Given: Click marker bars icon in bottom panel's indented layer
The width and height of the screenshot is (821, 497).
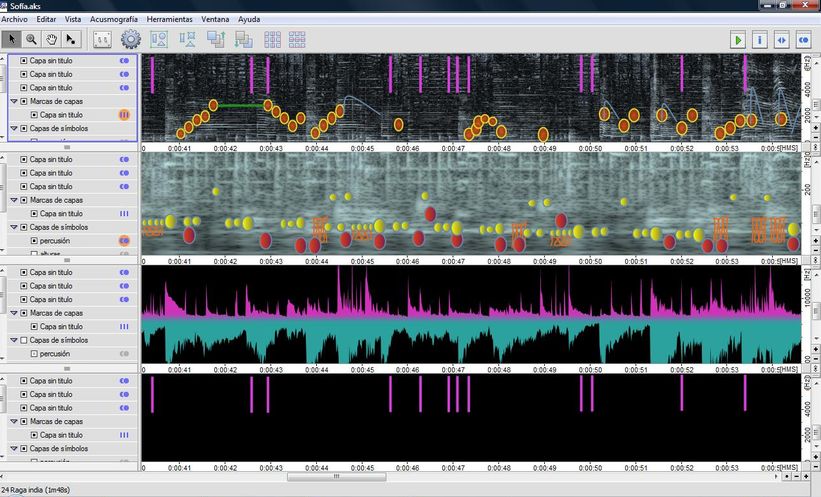Looking at the screenshot, I should pos(124,435).
